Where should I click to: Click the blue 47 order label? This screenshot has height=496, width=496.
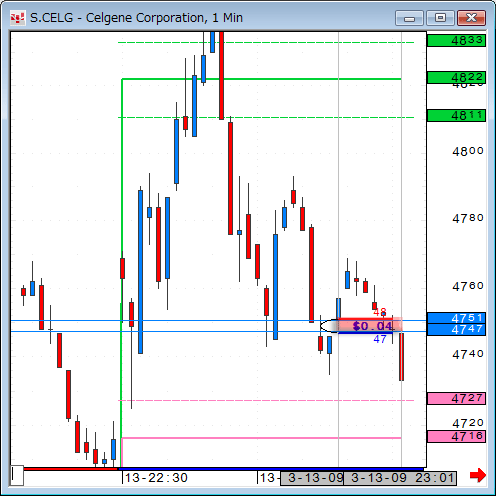pos(380,339)
